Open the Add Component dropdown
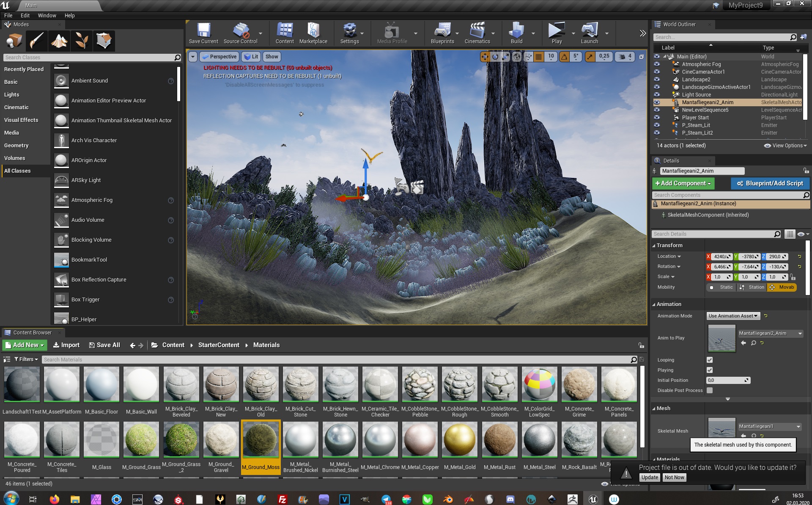 (683, 183)
